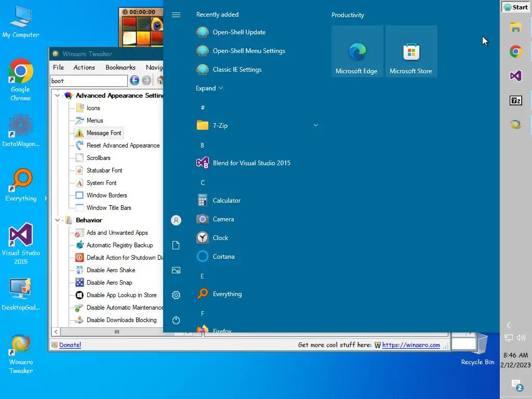532x399 pixels.
Task: Select Disable Aero Shake item
Action: [105, 270]
